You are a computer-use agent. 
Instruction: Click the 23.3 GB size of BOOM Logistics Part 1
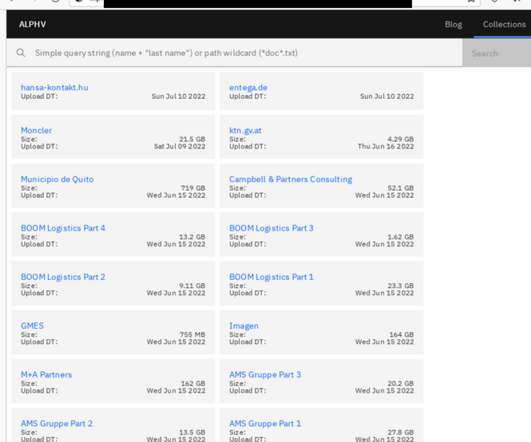tap(401, 286)
